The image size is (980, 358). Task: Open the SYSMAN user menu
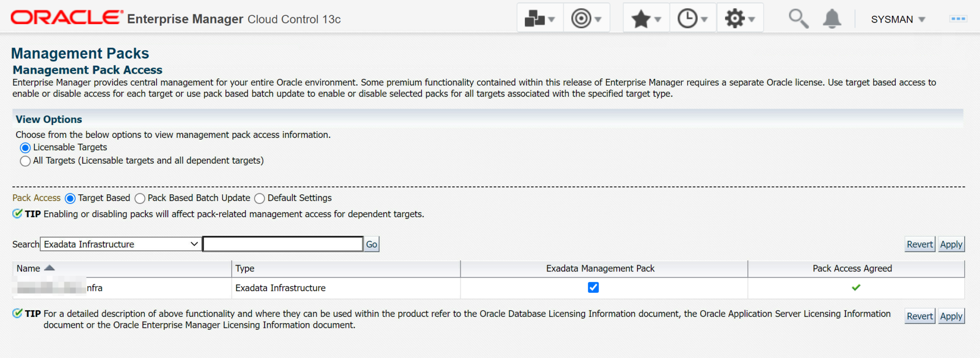coord(898,19)
